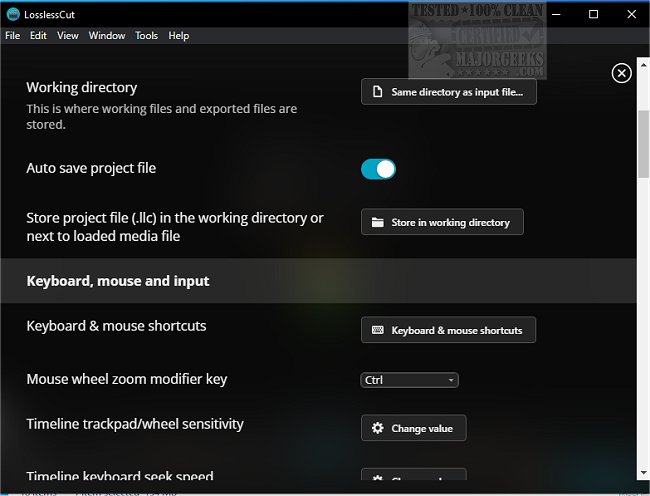Viewport: 650px width, 496px height.
Task: Click the working files description text
Action: tap(162, 116)
